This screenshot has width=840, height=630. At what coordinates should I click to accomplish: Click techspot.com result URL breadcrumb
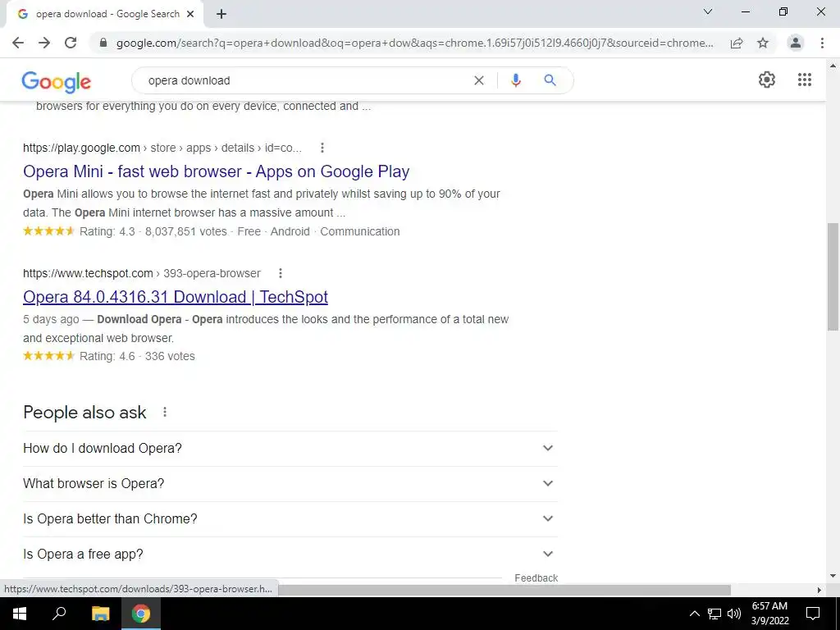coord(141,273)
